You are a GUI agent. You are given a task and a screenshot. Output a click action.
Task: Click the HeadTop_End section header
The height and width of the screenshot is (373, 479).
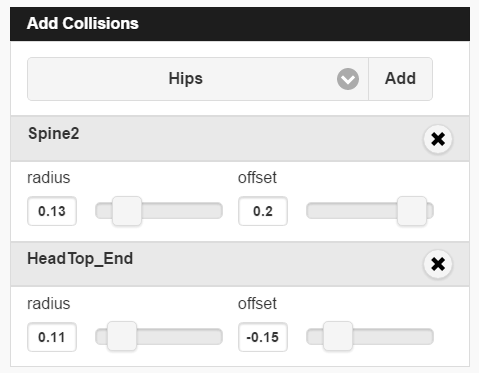pos(240,264)
